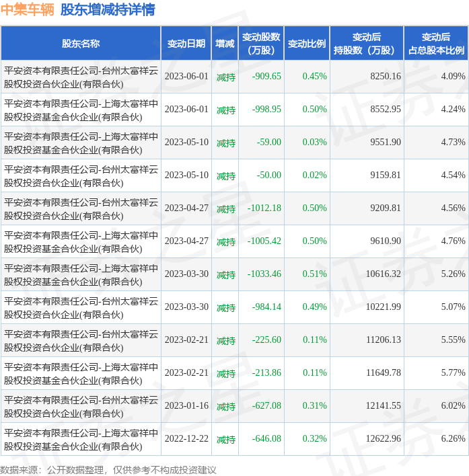Select the 12622.96 holdings value
This screenshot has height=476, width=469.
(x=384, y=438)
